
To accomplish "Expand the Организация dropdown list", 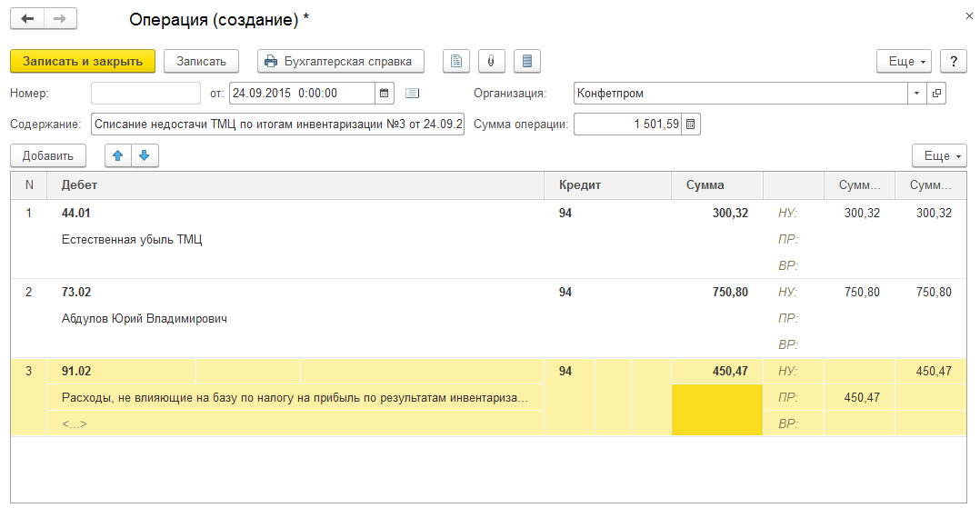I will pos(916,93).
